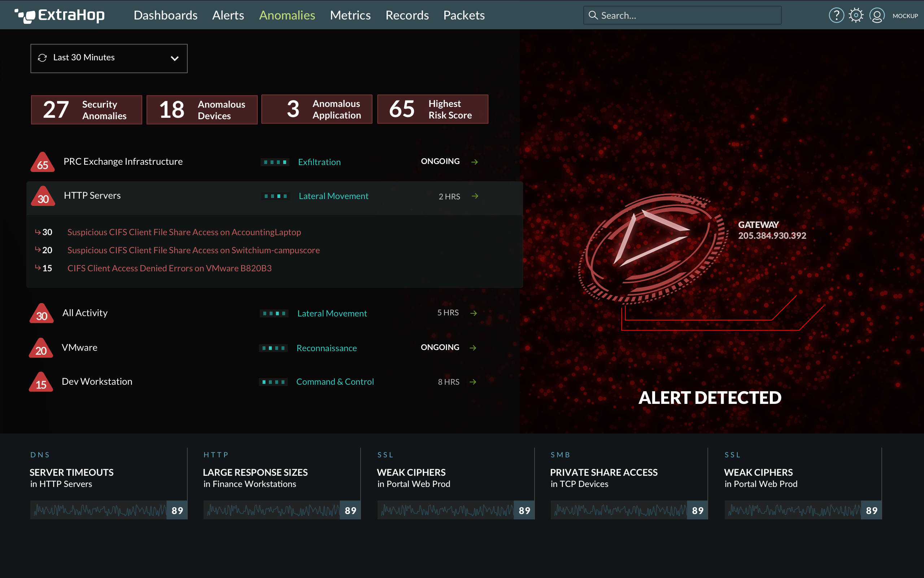Screen dimensions: 924x578
Task: Click the Command & Control category link
Action: [x=335, y=382]
